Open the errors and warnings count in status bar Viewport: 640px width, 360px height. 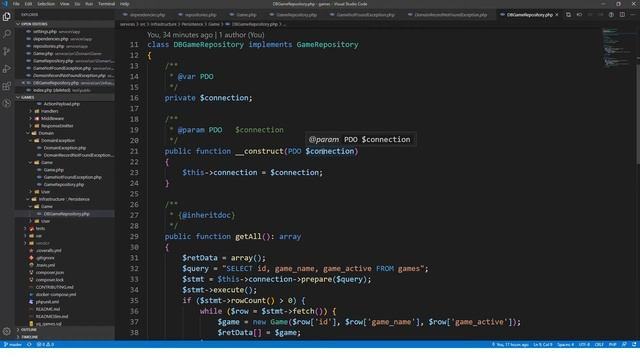pyautogui.click(x=45, y=344)
